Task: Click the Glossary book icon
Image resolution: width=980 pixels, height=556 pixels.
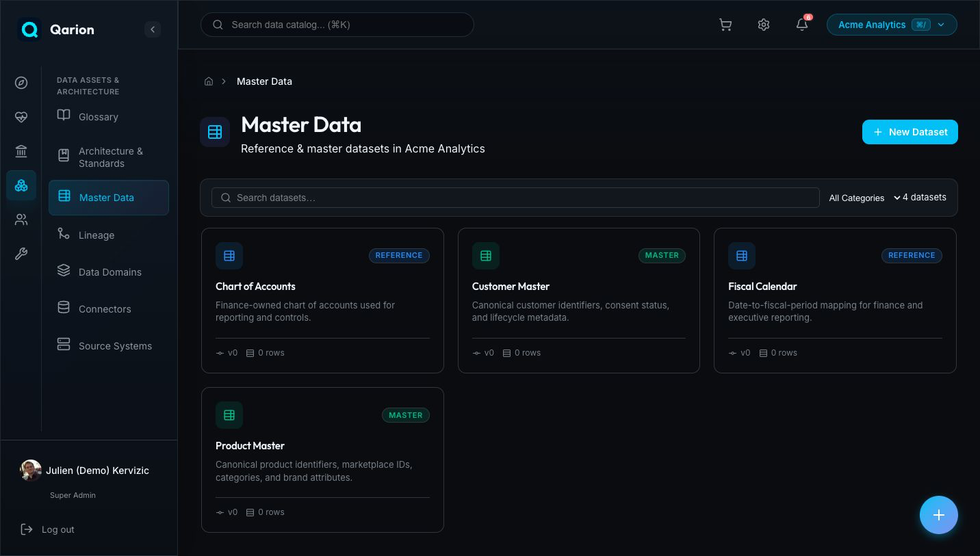Action: tap(64, 116)
